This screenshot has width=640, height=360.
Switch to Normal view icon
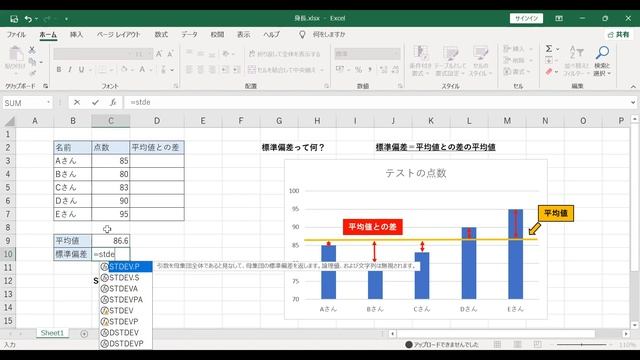[x=497, y=345]
